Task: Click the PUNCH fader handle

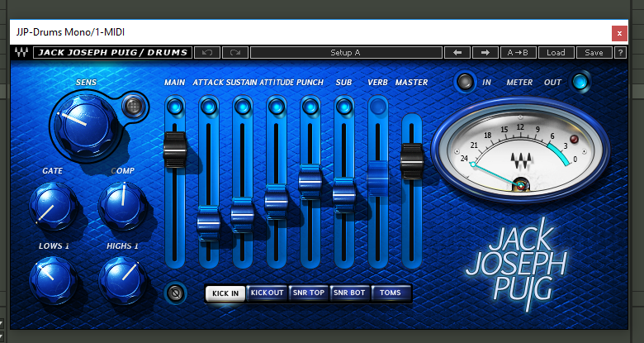Action: coord(310,182)
